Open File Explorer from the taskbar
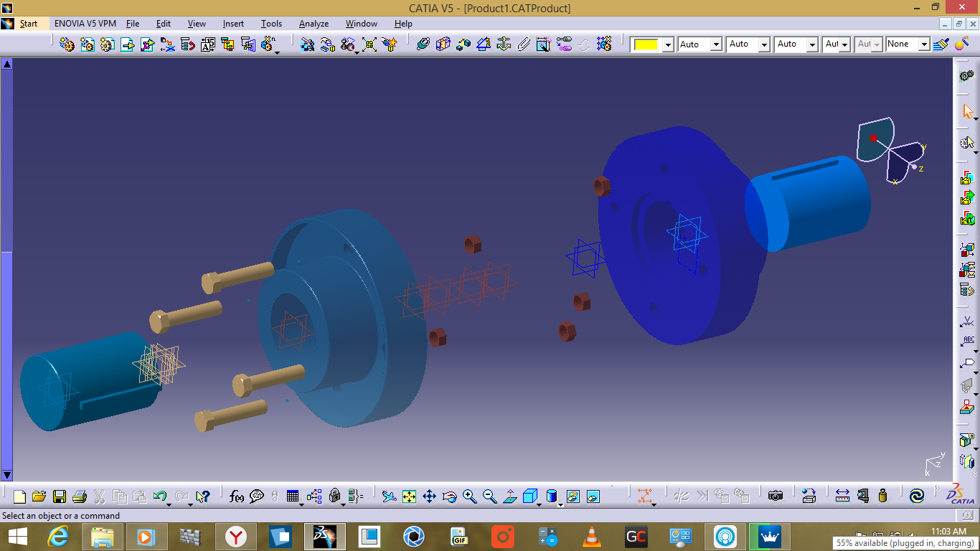The width and height of the screenshot is (980, 551). click(102, 536)
